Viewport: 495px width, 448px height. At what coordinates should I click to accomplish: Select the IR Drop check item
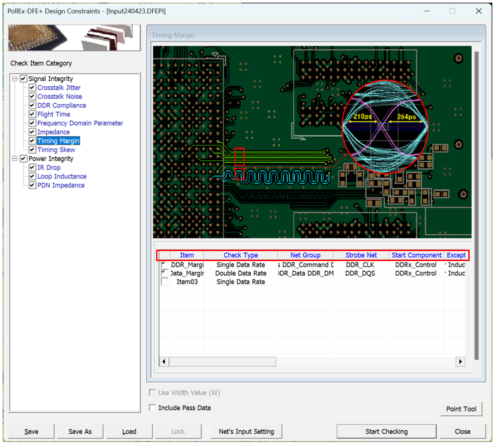click(49, 168)
